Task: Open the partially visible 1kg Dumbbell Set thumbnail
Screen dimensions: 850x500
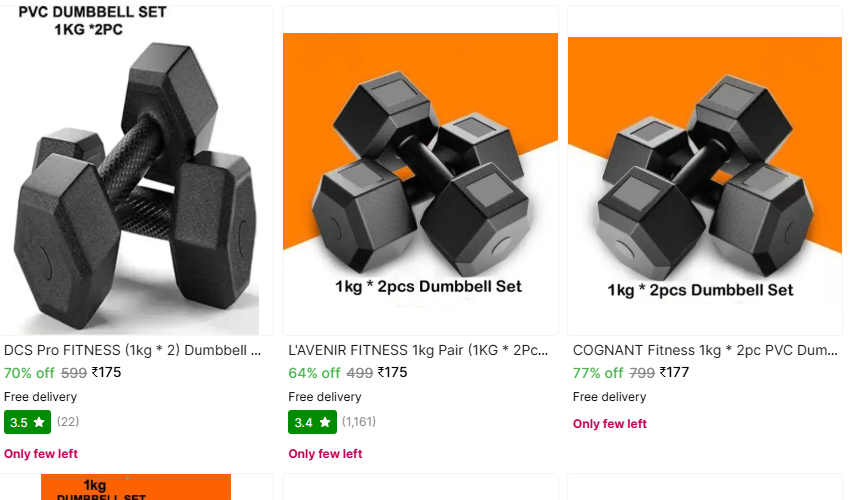Action: (136, 487)
